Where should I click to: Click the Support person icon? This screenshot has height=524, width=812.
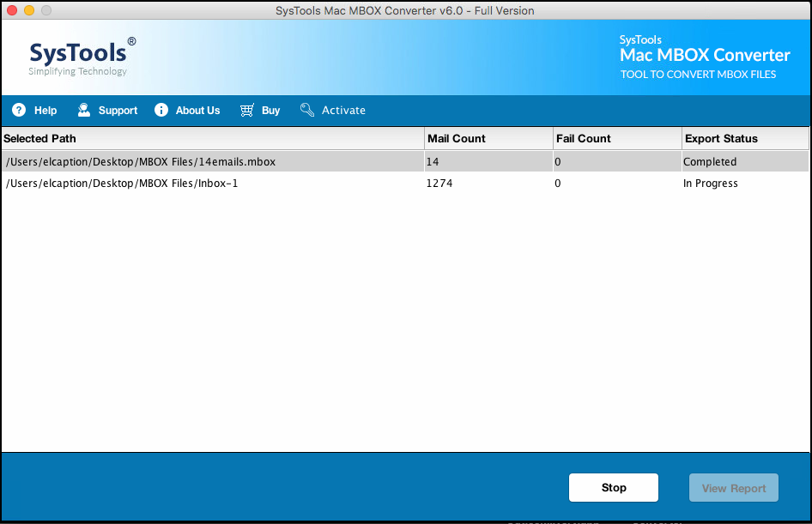84,110
